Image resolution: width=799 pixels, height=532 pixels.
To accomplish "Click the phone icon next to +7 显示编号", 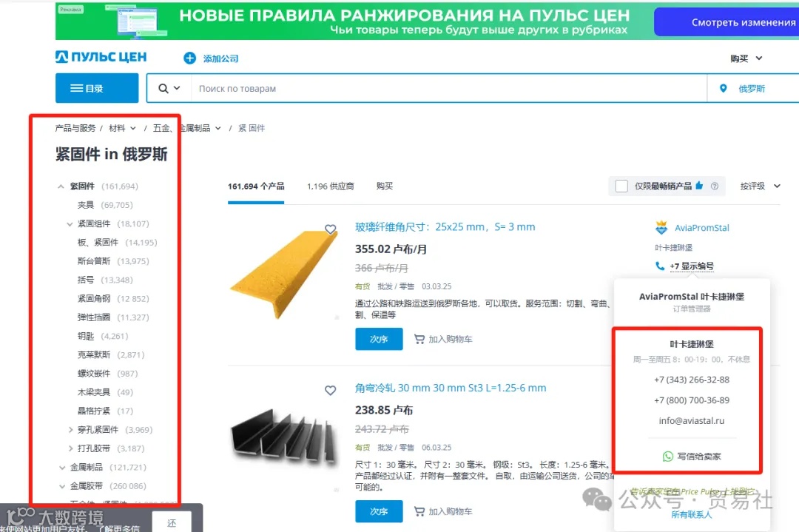I will (660, 266).
